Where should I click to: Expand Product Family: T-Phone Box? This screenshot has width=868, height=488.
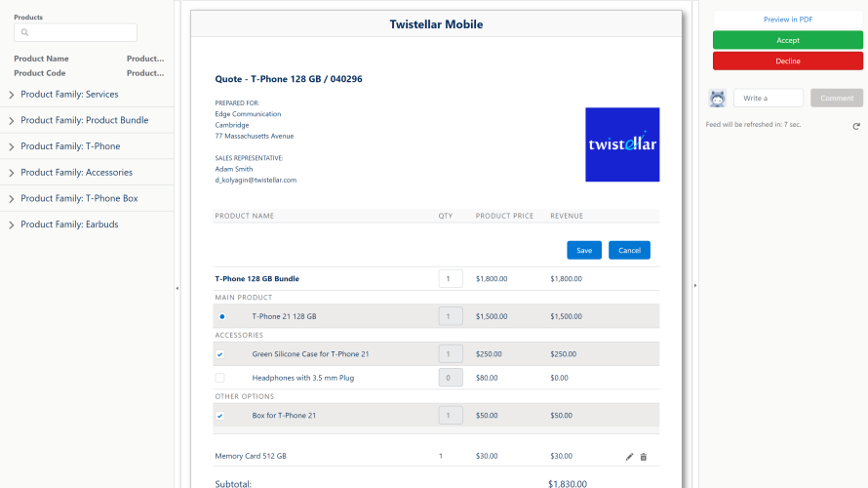(x=12, y=199)
